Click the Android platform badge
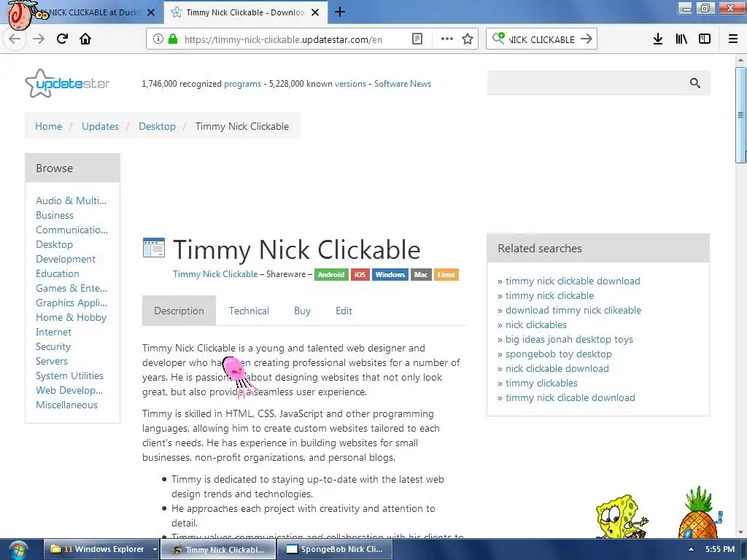 coord(330,274)
